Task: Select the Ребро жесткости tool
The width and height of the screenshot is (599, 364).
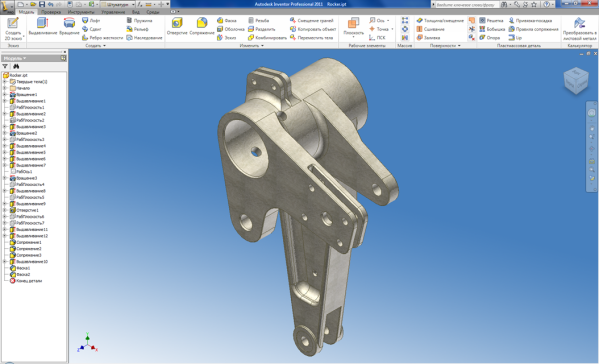Action: [x=102, y=38]
